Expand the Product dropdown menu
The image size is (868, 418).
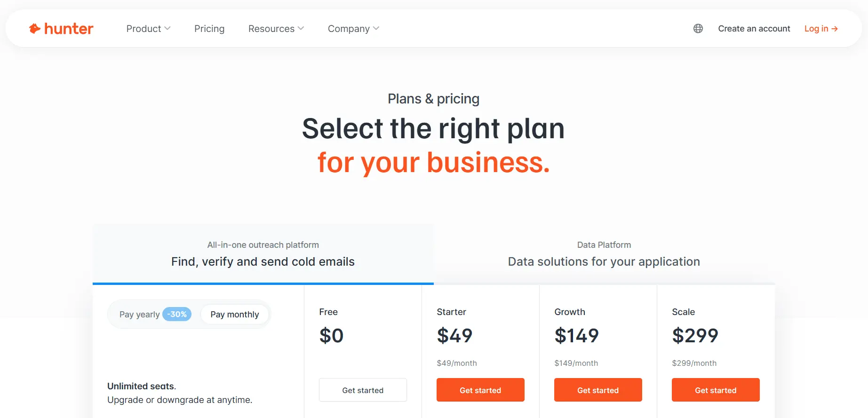coord(148,29)
